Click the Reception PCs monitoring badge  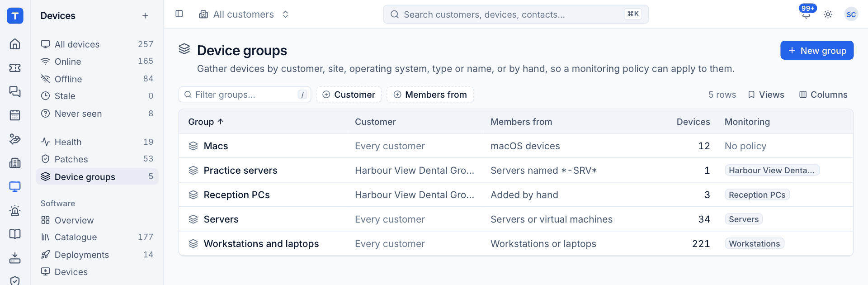click(x=757, y=195)
